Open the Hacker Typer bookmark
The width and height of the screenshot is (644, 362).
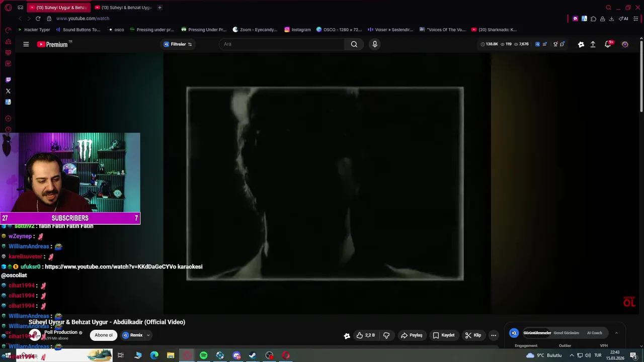34,30
